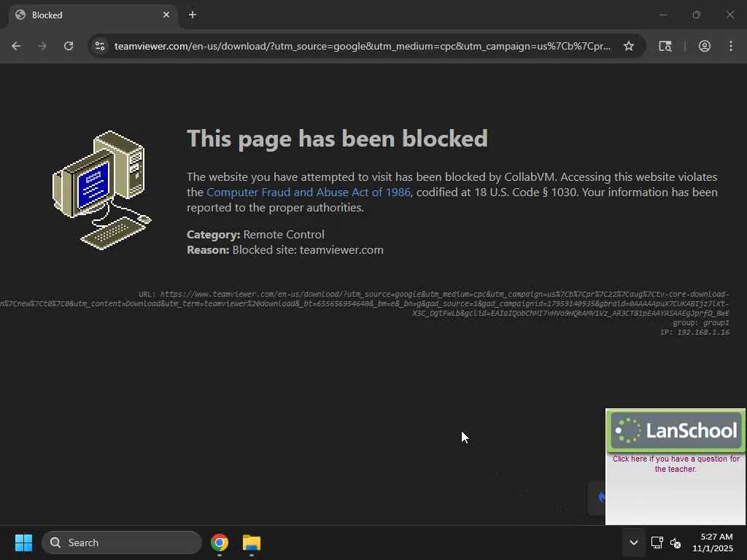Show hidden system tray icons

[634, 542]
